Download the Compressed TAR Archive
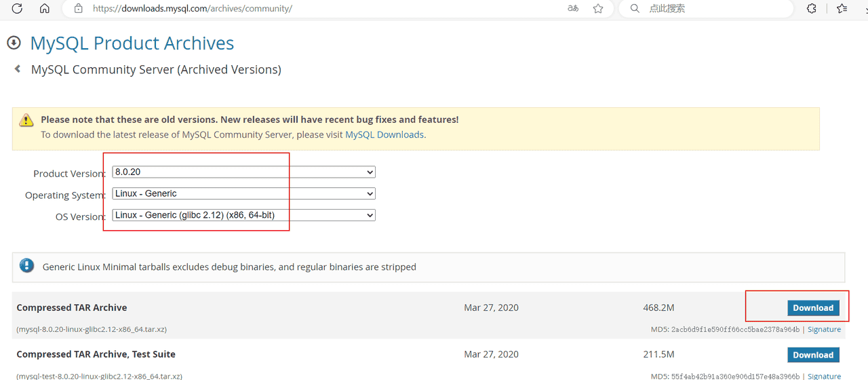Viewport: 868px width, 380px height. point(813,307)
